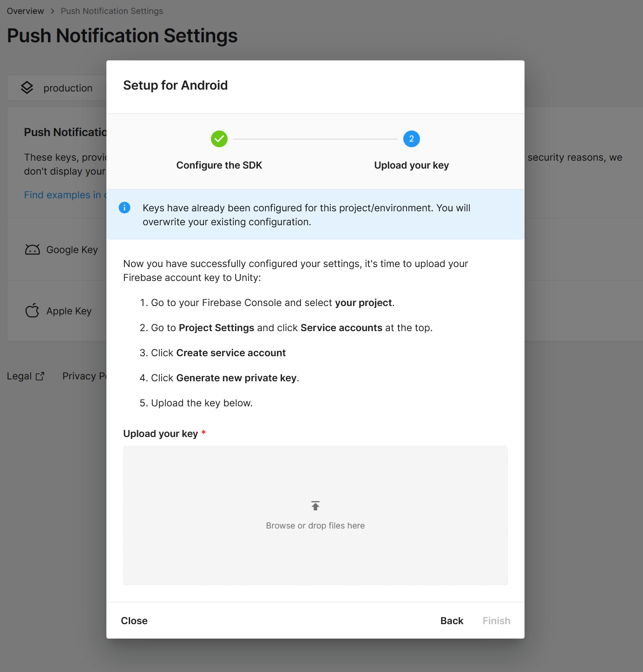Click the Apple logo icon beside Apple Key
Screen dimensions: 643x672
33,311
